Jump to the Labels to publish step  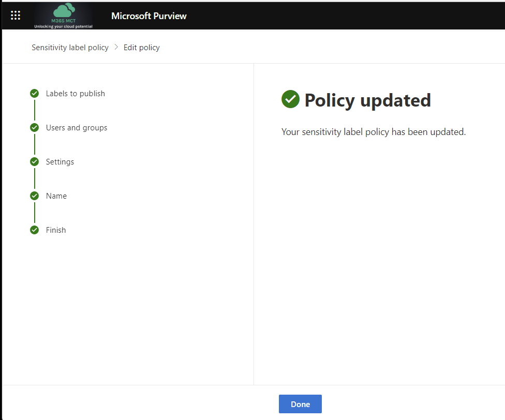75,94
